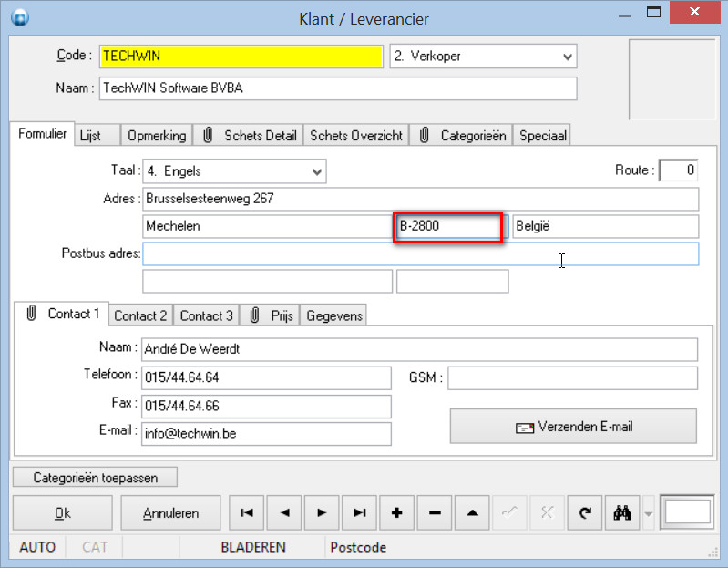Screen dimensions: 728x568
Task: Click the Telefoon field 015/44.64.64
Action: (266, 377)
